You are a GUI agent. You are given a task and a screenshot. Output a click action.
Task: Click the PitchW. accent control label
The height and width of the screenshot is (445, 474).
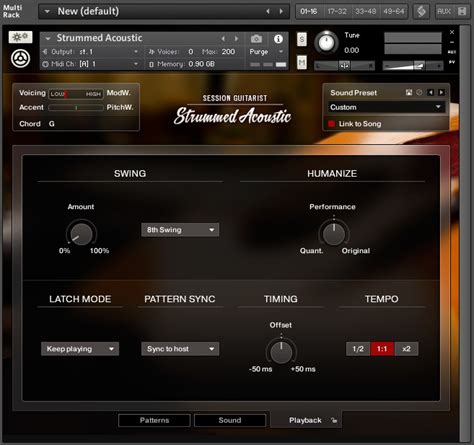(120, 107)
